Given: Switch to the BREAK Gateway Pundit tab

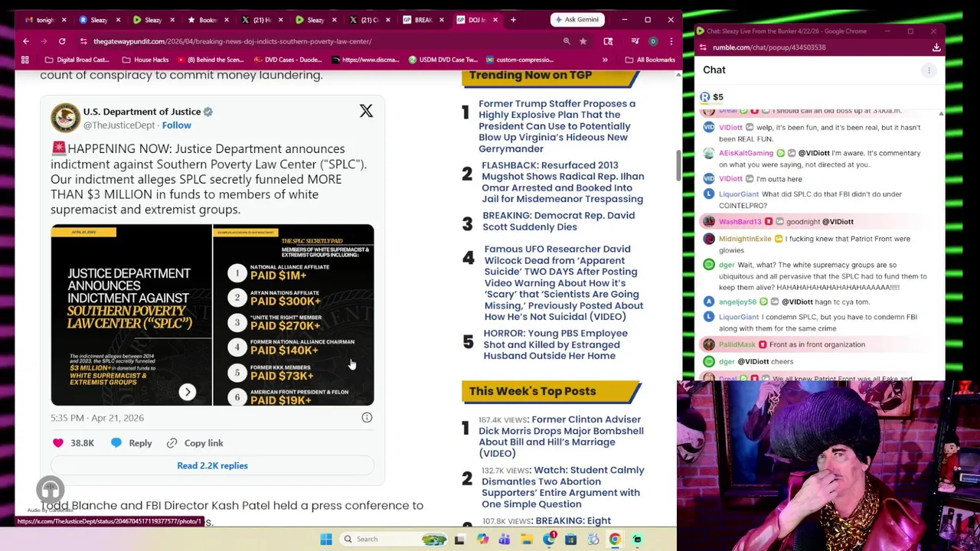Looking at the screenshot, I should 423,20.
